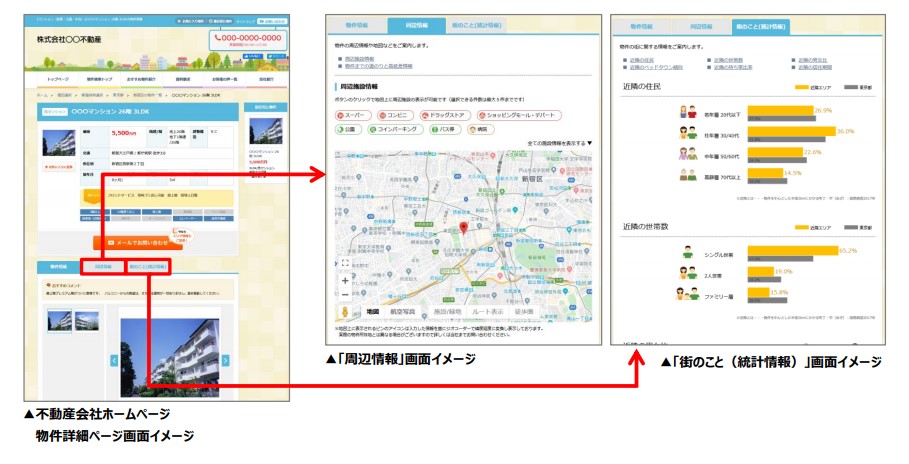The width and height of the screenshot is (909, 464).
Task: Open トップページ in the navigation bar
Action: [58, 79]
